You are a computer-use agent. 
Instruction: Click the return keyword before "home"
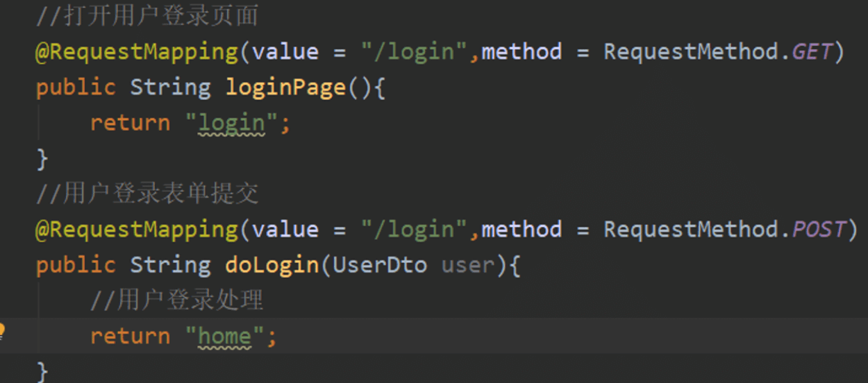pos(130,337)
